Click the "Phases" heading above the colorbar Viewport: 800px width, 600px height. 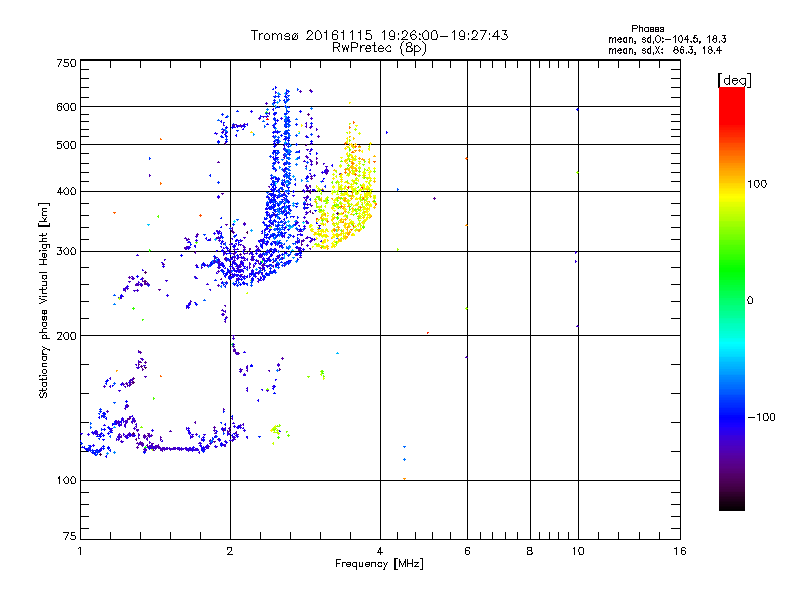pos(647,29)
